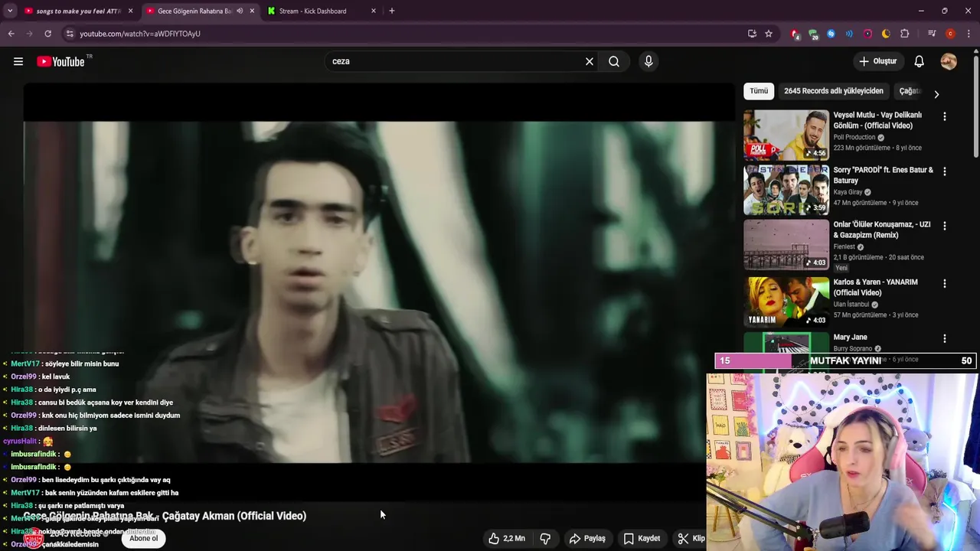Open options for Onlar Ölüler Konuşamaz video

944,226
